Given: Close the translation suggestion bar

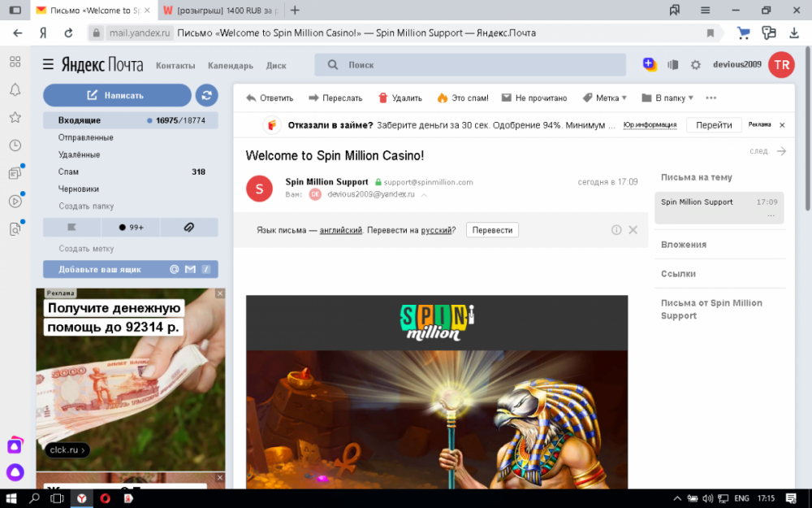Looking at the screenshot, I should coord(633,230).
